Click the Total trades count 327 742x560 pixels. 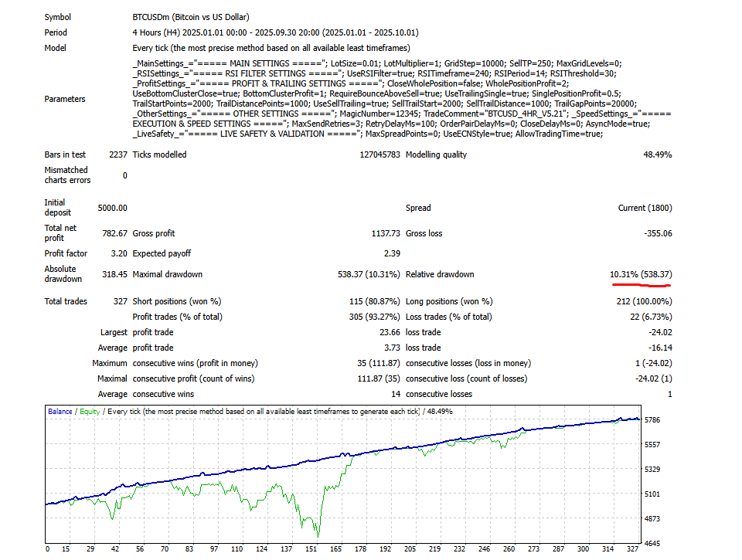coord(120,301)
